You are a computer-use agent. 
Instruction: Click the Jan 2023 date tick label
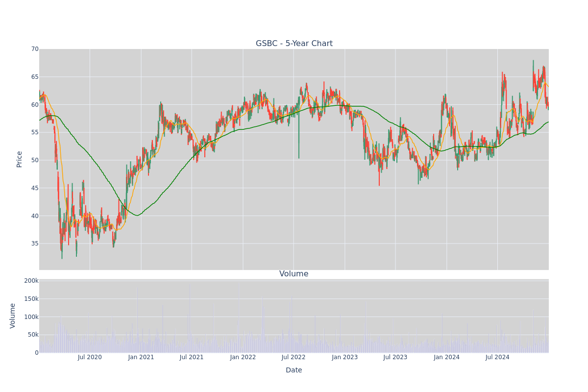pyautogui.click(x=345, y=357)
